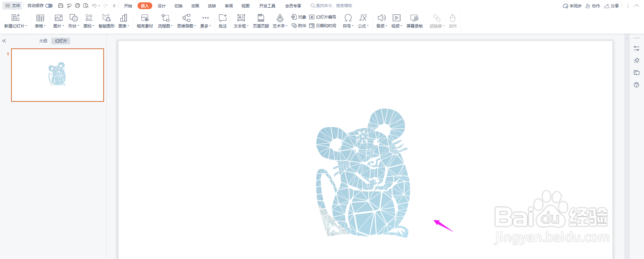The width and height of the screenshot is (644, 259).
Task: Switch to the Transitions (切换) tab
Action: click(178, 6)
